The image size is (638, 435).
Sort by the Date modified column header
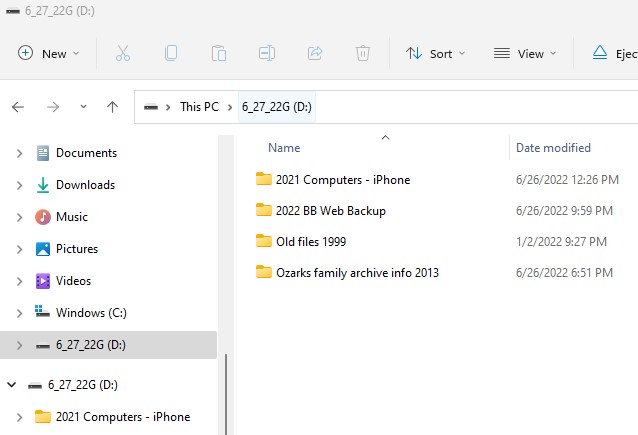553,148
